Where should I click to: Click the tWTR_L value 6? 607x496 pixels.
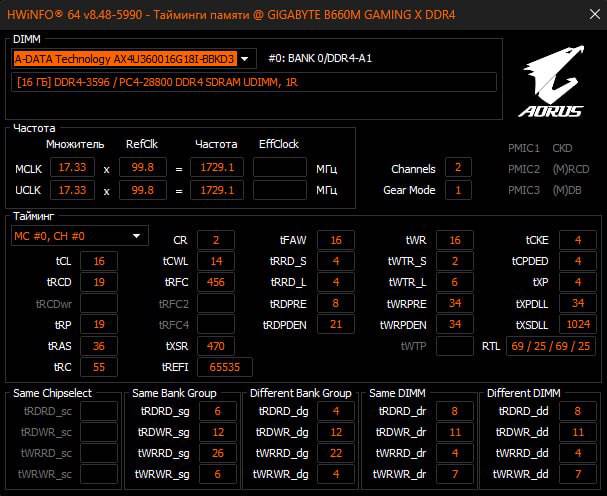[x=455, y=282]
